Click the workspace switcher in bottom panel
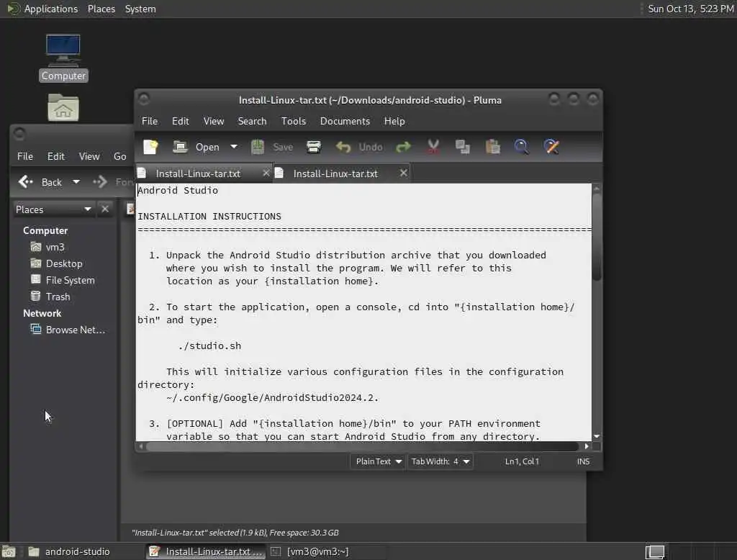The height and width of the screenshot is (560, 737). click(x=655, y=551)
